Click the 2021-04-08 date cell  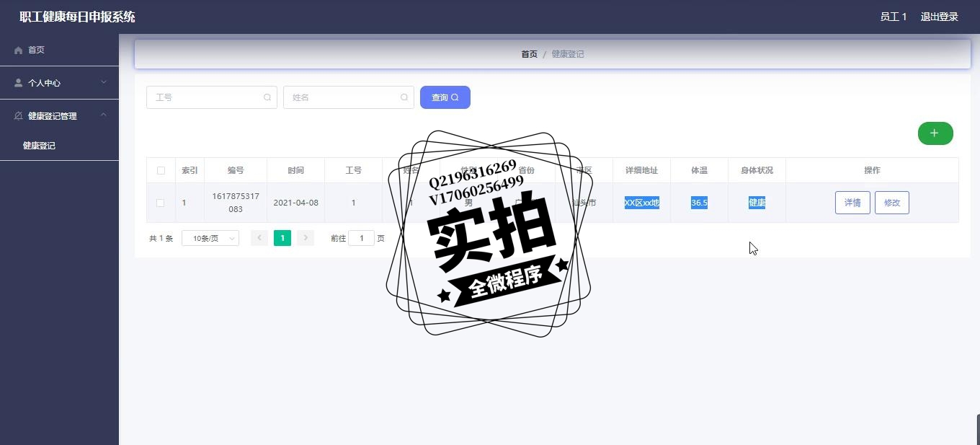click(x=295, y=203)
